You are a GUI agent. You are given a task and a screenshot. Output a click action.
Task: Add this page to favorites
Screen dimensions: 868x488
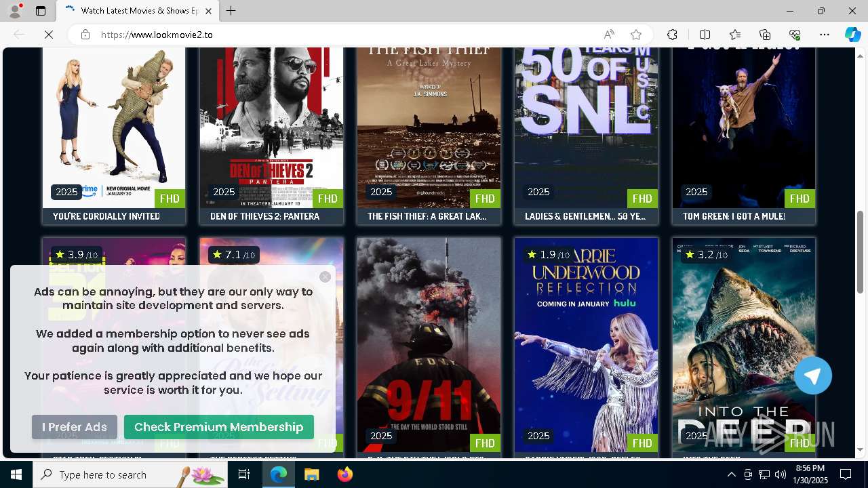pyautogui.click(x=636, y=35)
